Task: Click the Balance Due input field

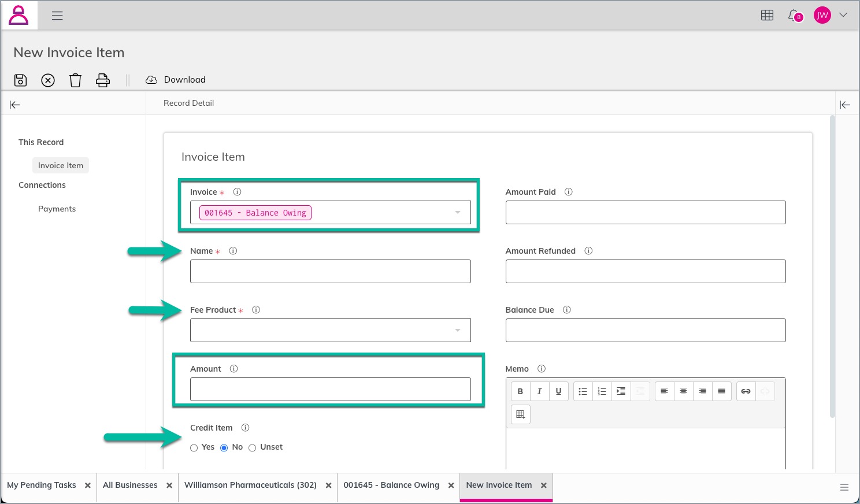Action: pos(646,330)
